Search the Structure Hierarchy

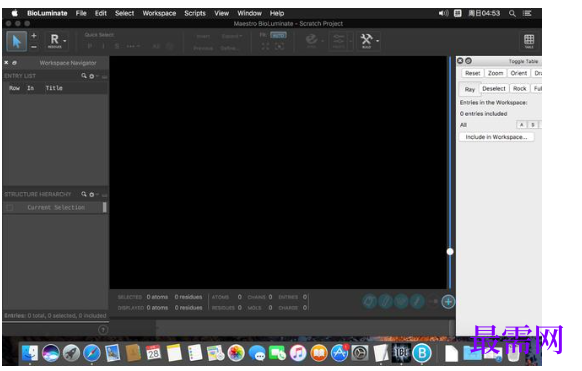tap(84, 194)
